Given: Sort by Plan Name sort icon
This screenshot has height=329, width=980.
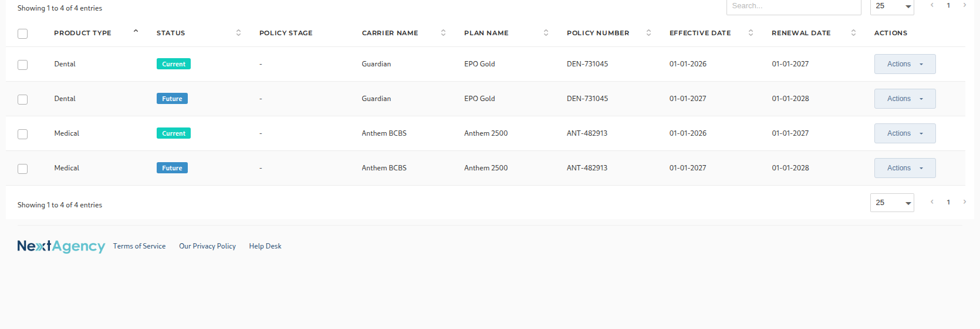Looking at the screenshot, I should click(x=546, y=33).
